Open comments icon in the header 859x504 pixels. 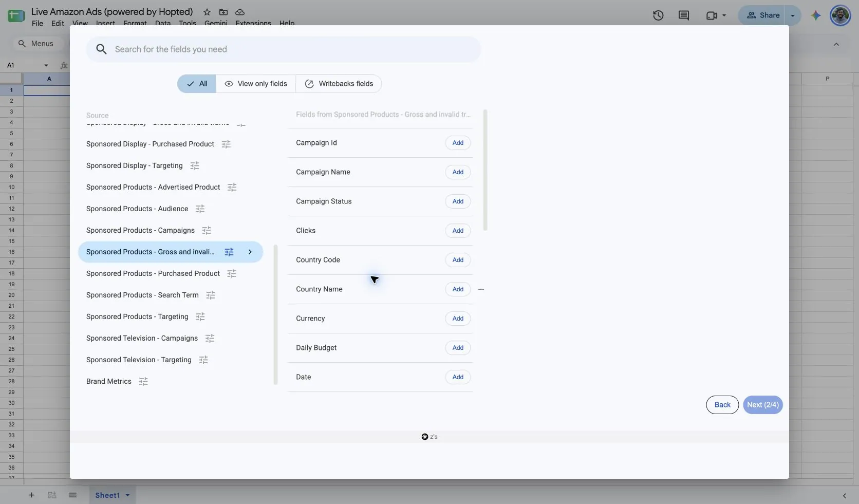tap(684, 15)
